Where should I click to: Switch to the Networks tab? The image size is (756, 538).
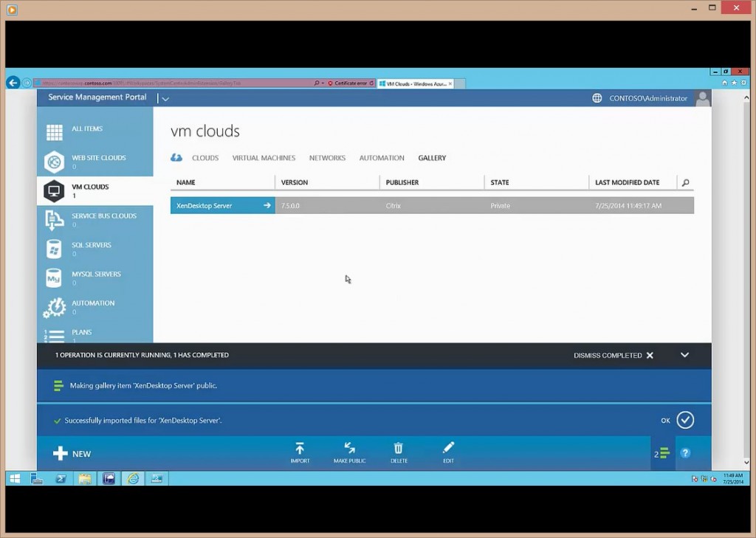click(x=327, y=158)
